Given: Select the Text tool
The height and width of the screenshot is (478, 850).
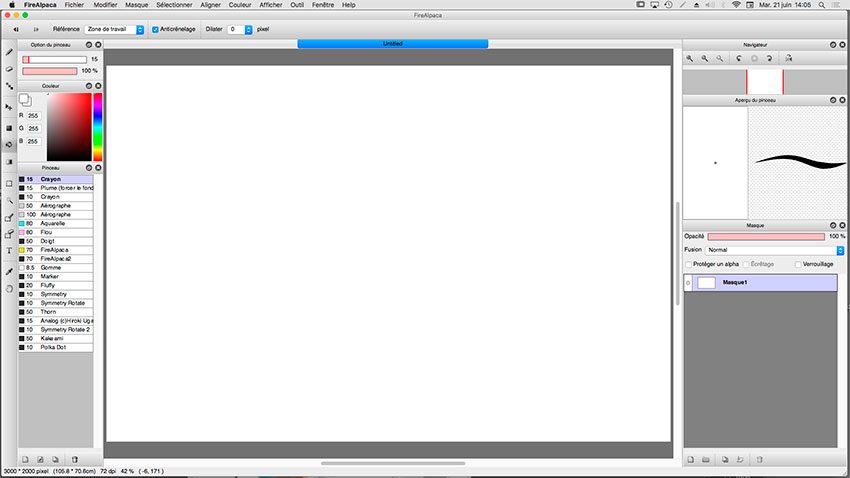Looking at the screenshot, I should pos(9,251).
